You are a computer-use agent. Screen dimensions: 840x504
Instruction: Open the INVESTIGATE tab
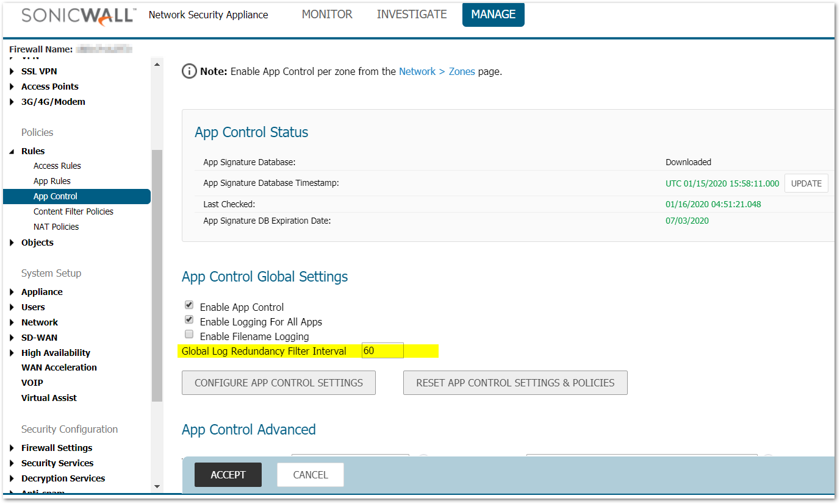pyautogui.click(x=412, y=15)
